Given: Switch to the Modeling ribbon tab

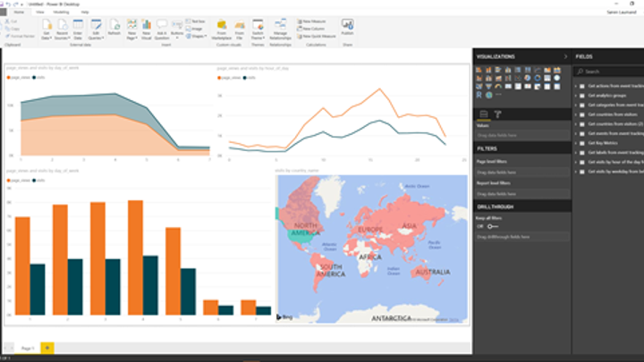Looking at the screenshot, I should [61, 12].
